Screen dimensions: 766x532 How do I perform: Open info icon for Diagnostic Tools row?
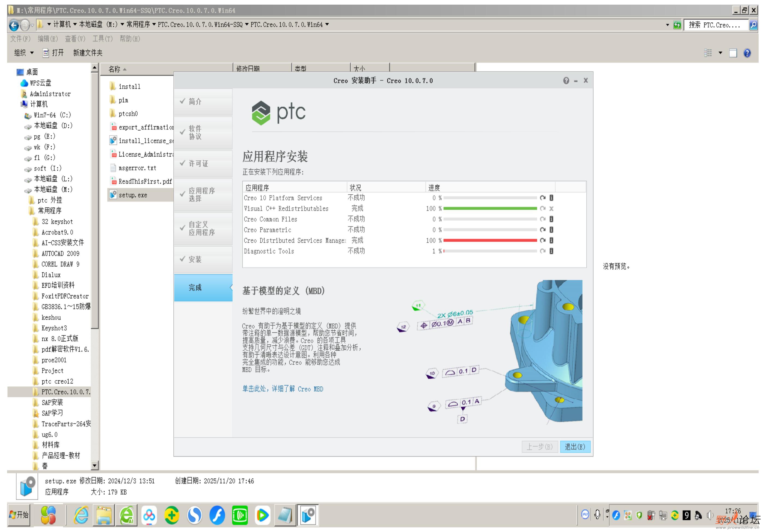click(x=551, y=251)
